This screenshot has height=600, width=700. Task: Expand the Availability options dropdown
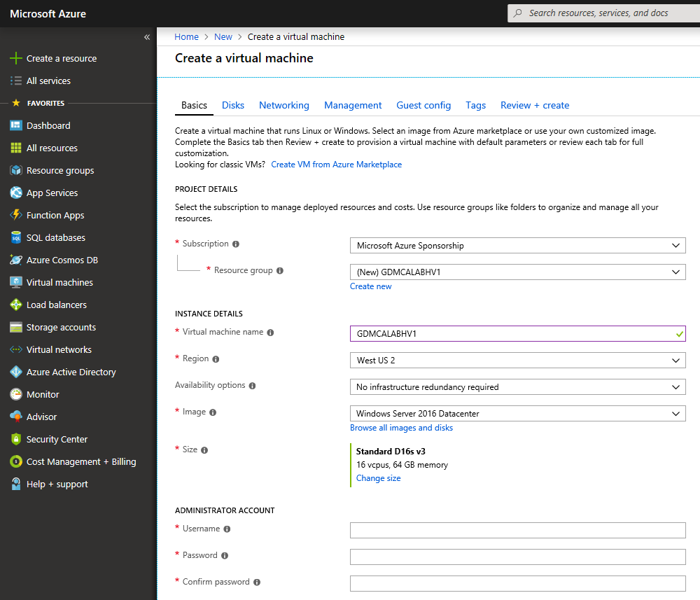518,387
